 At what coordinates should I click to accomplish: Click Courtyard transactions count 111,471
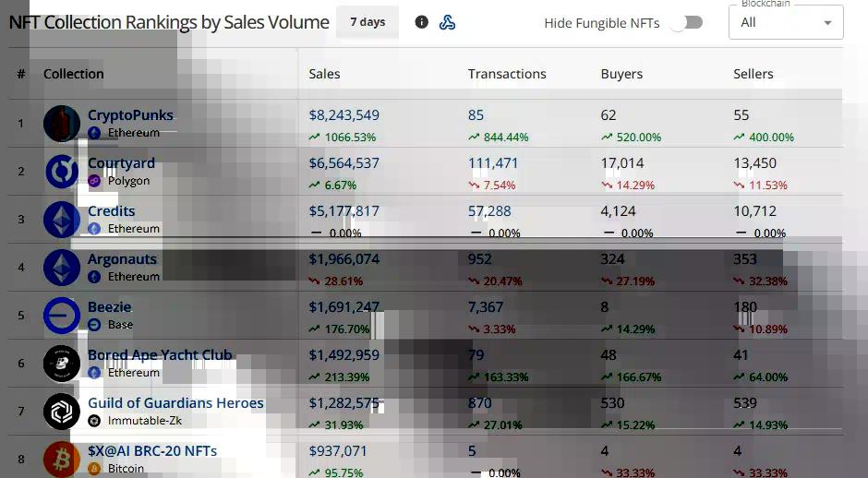click(493, 163)
